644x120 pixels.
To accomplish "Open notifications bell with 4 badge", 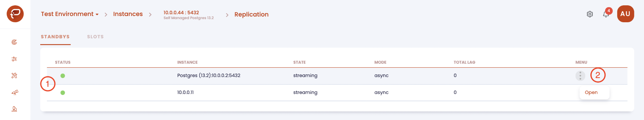I will pyautogui.click(x=607, y=13).
